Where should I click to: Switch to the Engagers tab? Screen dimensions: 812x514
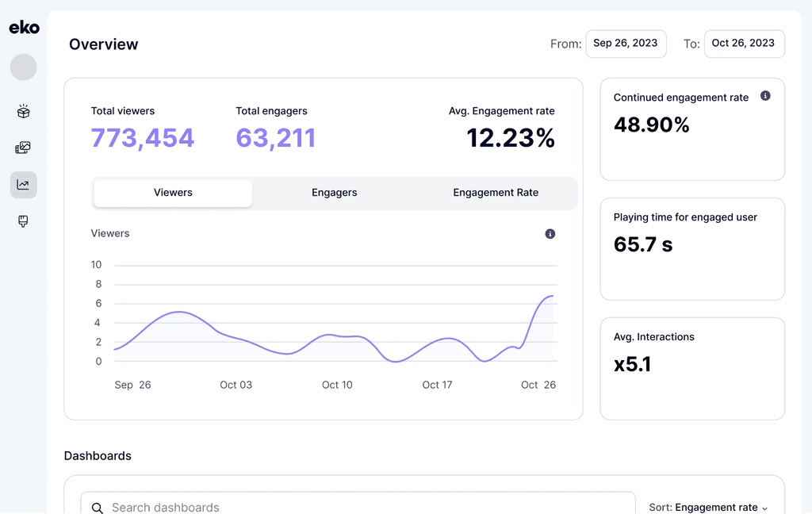coord(334,192)
